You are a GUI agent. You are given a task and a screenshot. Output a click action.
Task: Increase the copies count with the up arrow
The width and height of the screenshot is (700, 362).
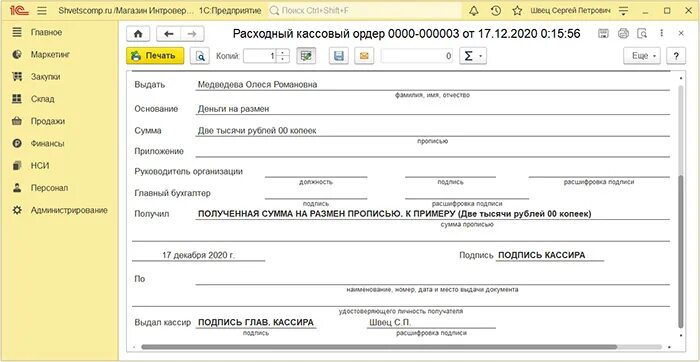(x=283, y=53)
